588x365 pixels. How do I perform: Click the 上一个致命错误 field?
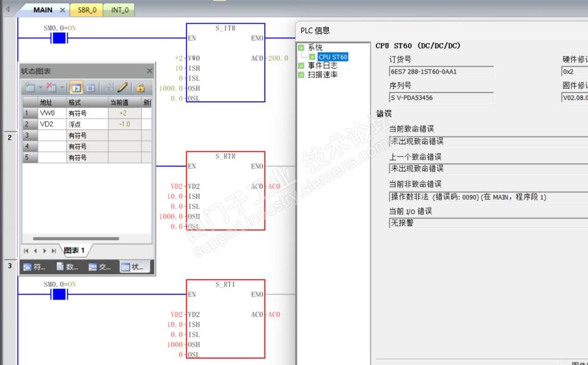coord(489,168)
